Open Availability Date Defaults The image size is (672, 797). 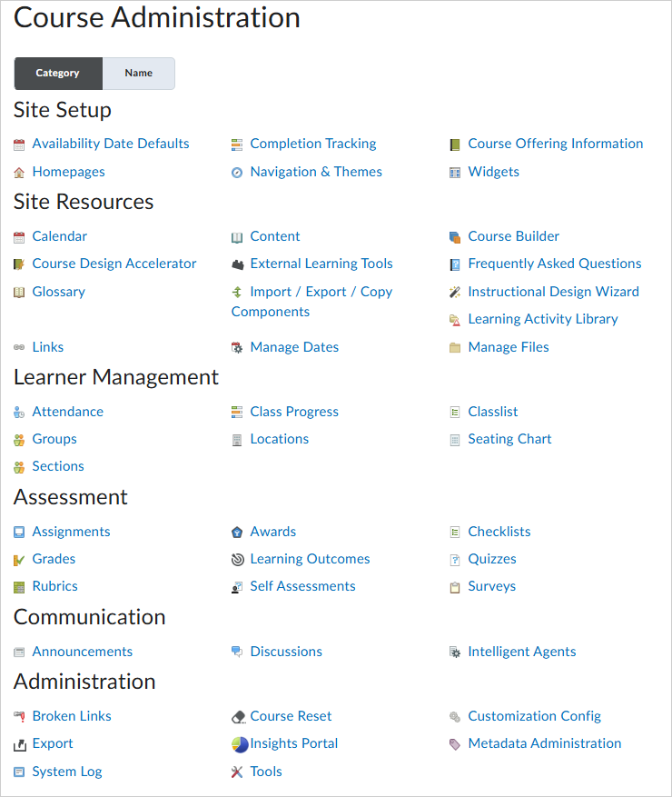110,144
